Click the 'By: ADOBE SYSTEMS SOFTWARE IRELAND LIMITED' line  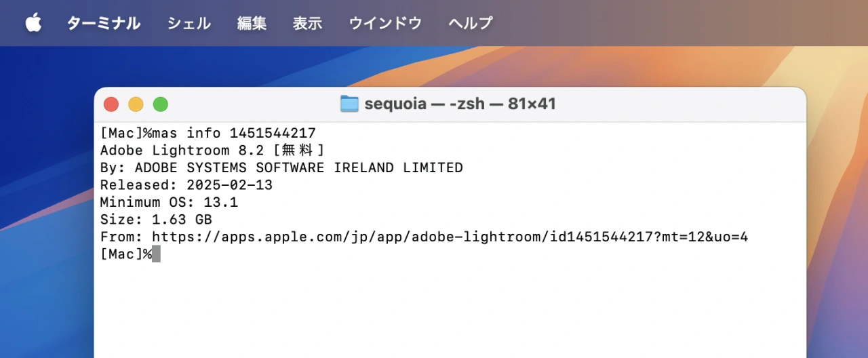(x=281, y=167)
